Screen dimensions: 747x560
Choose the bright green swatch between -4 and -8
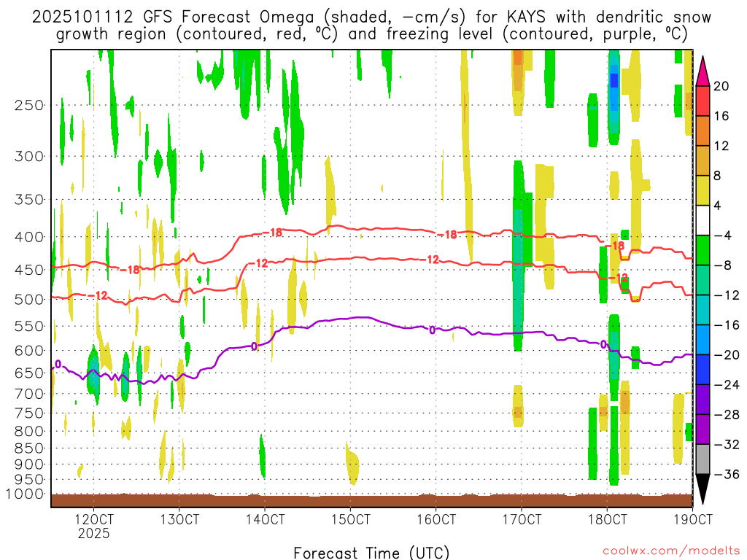click(x=703, y=250)
